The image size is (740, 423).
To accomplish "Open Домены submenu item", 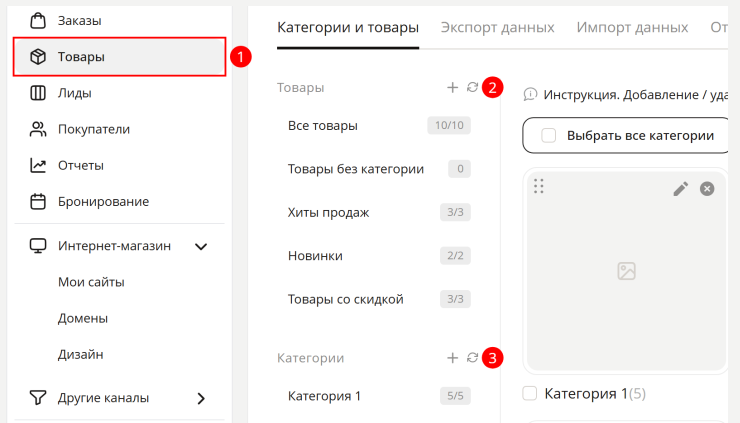I will tap(83, 318).
